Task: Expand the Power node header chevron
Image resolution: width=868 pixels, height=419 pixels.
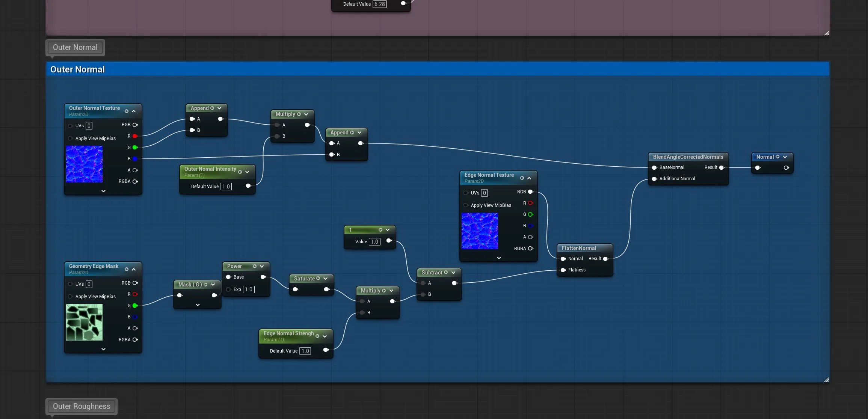Action: (x=262, y=266)
